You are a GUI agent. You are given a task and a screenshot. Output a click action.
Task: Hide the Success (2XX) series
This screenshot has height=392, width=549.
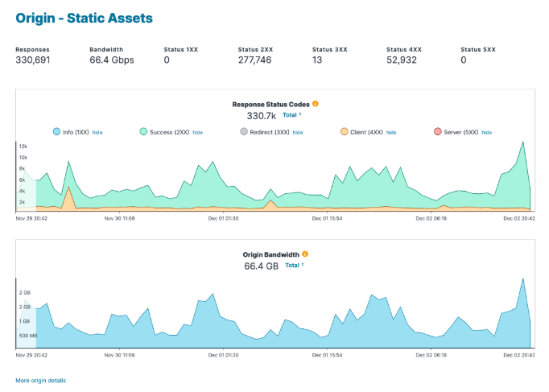(x=198, y=132)
